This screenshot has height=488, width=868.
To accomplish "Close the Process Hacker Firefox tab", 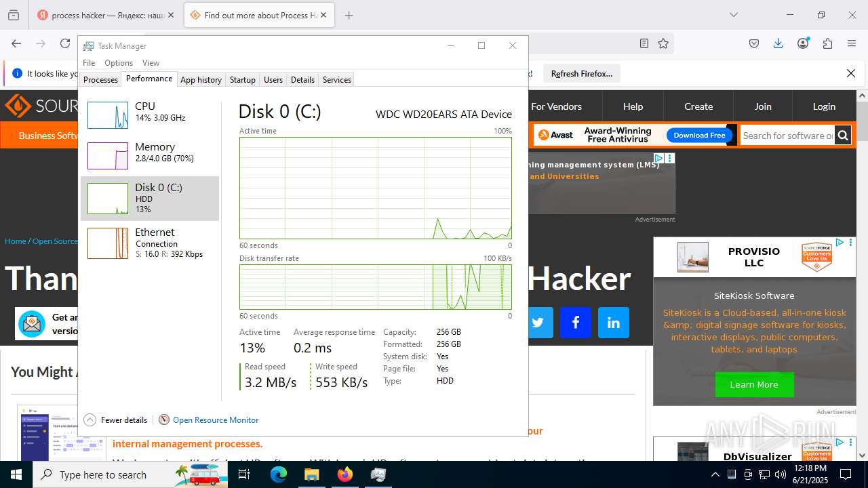I will (323, 15).
